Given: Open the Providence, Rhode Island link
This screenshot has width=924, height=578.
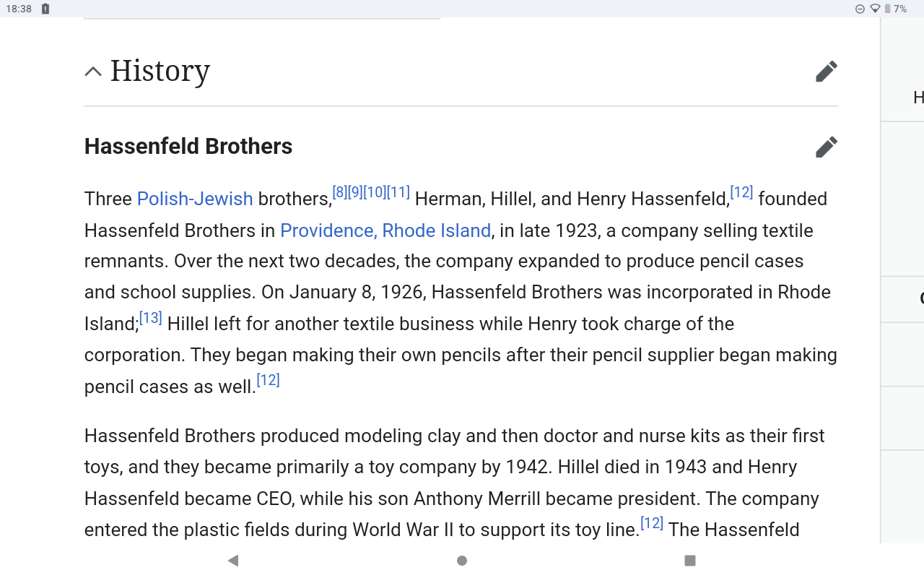Looking at the screenshot, I should click(x=385, y=230).
